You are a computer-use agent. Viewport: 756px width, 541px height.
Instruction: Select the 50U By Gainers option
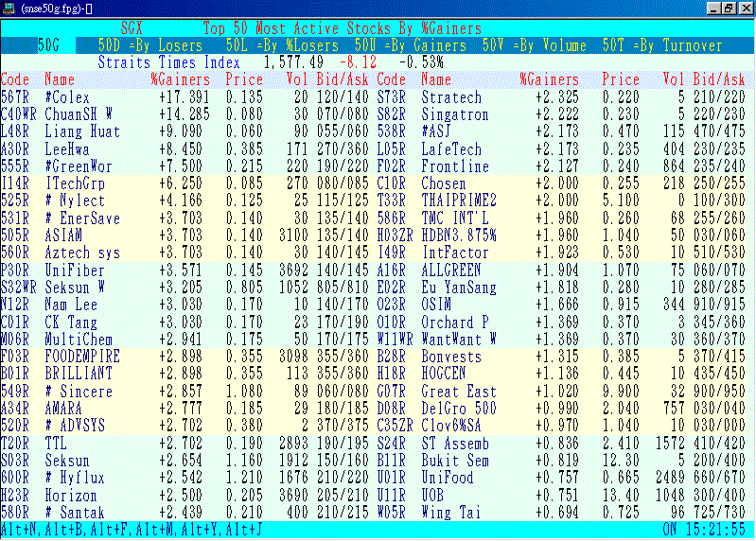click(411, 45)
